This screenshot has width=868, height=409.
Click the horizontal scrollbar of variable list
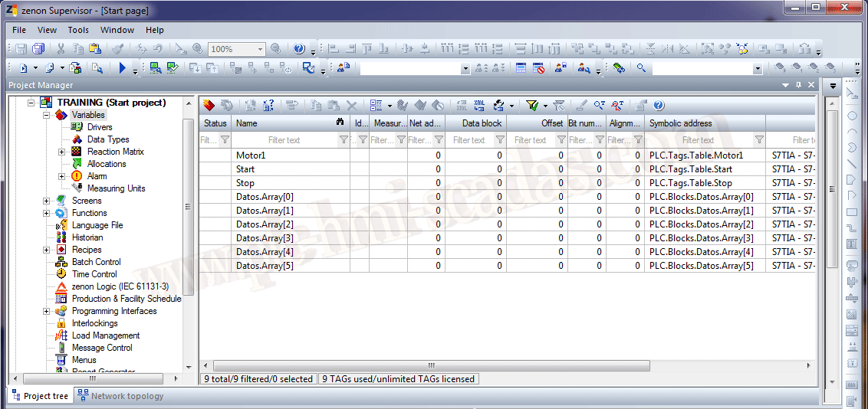(x=429, y=365)
